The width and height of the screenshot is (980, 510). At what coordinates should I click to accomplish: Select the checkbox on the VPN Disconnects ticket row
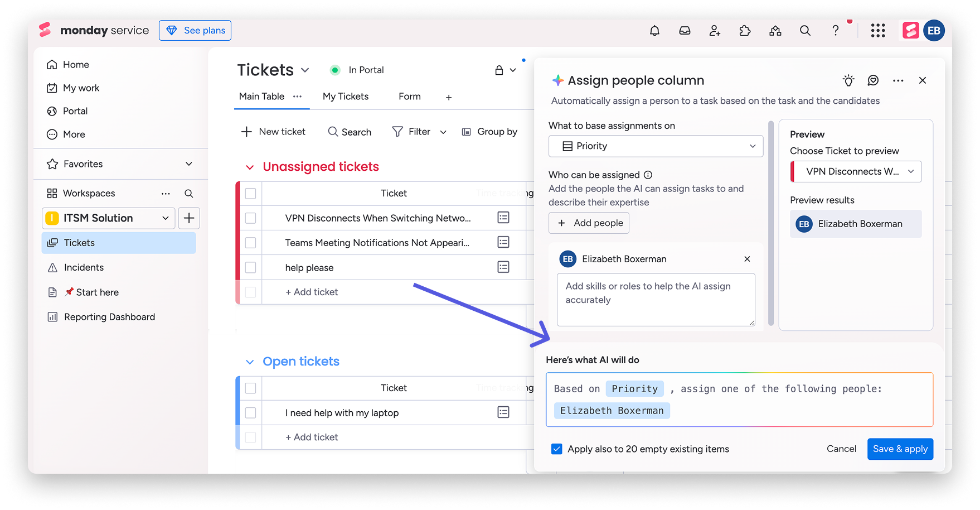(x=250, y=218)
